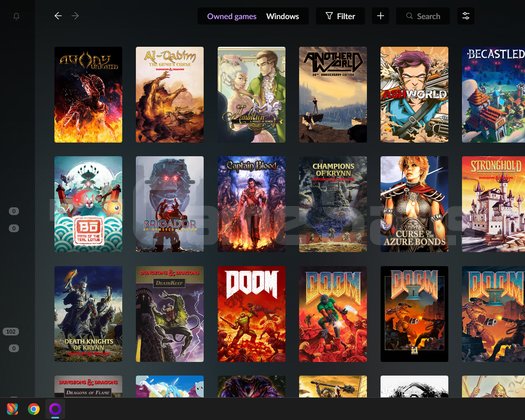Viewport: 525px width, 420px height.
Task: Open Champions of Krynn cover
Action: click(333, 204)
